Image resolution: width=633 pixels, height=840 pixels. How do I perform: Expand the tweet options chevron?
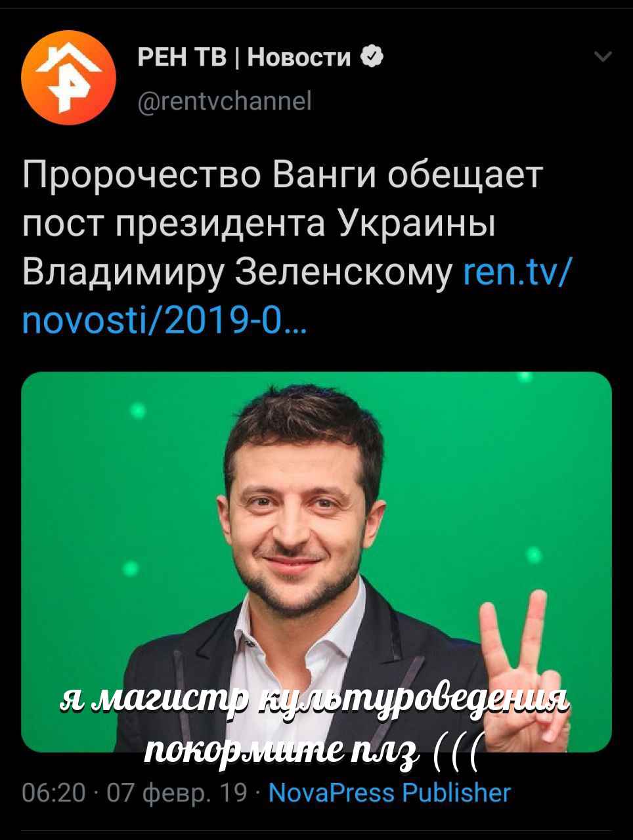tap(602, 58)
